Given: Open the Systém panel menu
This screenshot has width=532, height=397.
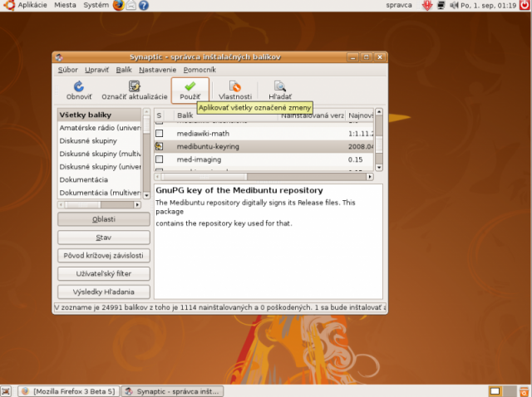Looking at the screenshot, I should [96, 5].
